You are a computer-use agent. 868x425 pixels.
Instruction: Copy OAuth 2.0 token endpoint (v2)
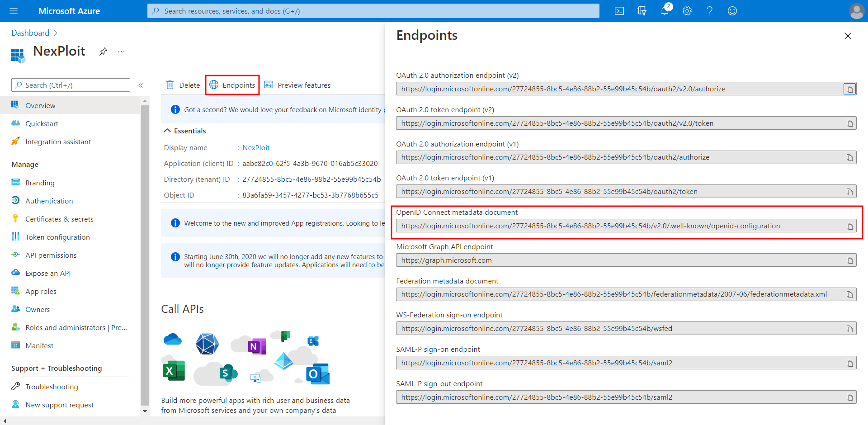pos(849,123)
